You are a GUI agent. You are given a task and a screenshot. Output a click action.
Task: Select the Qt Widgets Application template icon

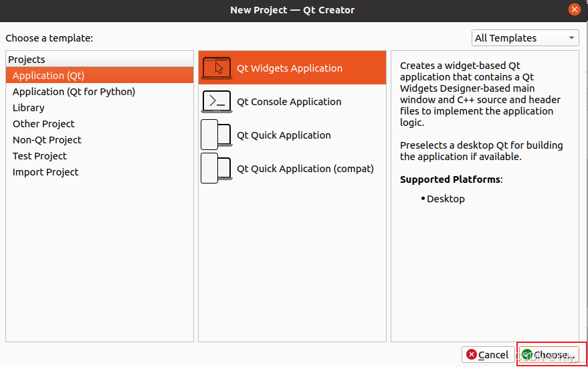217,68
